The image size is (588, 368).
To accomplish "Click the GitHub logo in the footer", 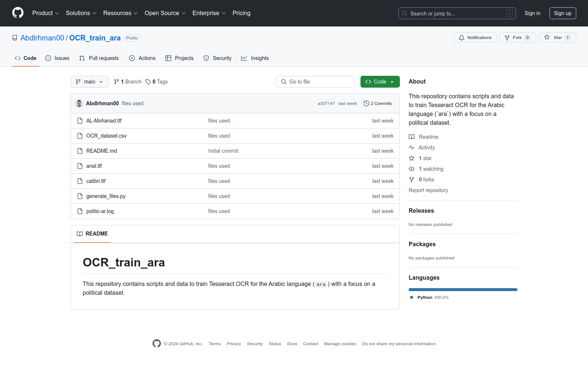I will (x=157, y=344).
